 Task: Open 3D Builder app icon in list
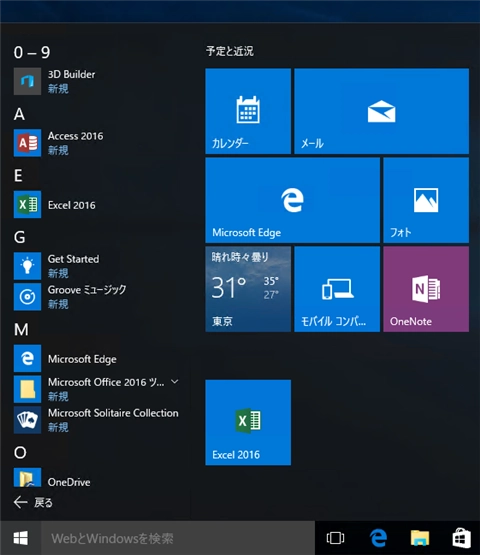coord(27,81)
